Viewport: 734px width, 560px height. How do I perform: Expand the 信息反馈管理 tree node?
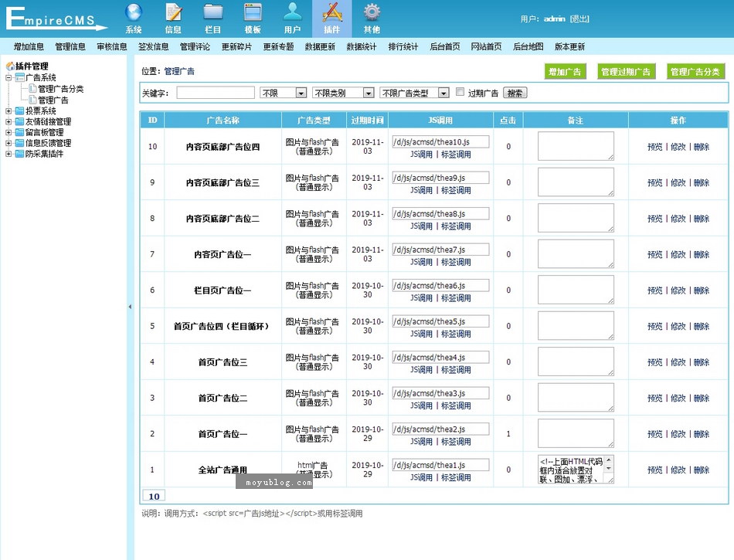[x=8, y=143]
